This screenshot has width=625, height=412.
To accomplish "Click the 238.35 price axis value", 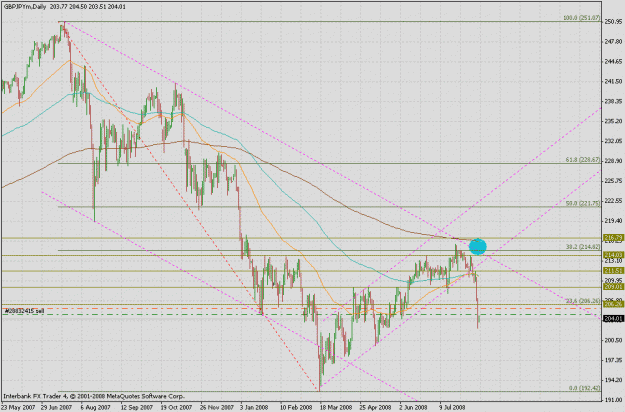I will [613, 101].
